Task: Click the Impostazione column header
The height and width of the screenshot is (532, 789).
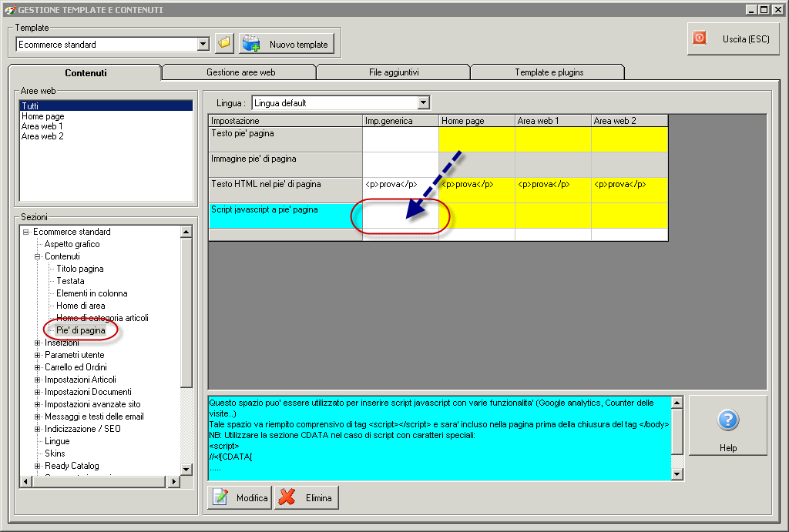Action: click(x=285, y=121)
